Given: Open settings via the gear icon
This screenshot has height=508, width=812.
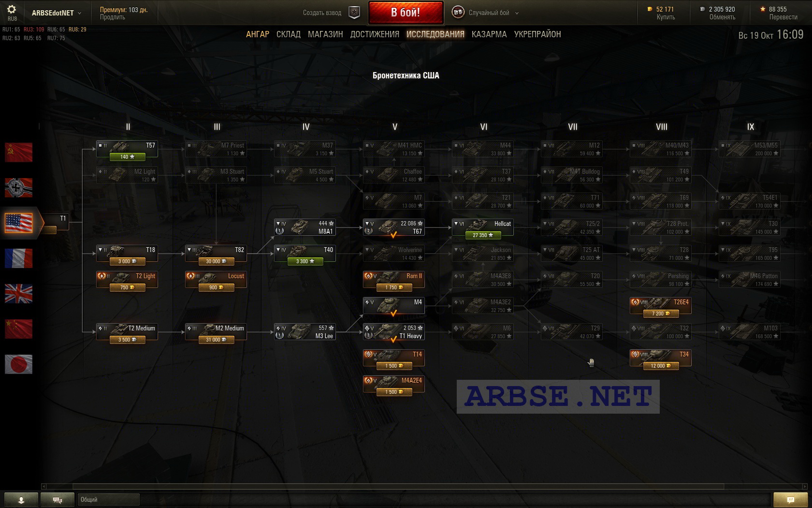Looking at the screenshot, I should [x=12, y=9].
